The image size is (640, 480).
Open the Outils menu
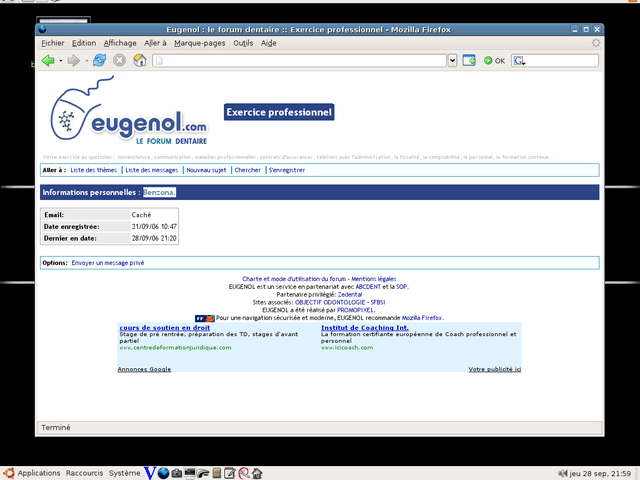point(243,43)
